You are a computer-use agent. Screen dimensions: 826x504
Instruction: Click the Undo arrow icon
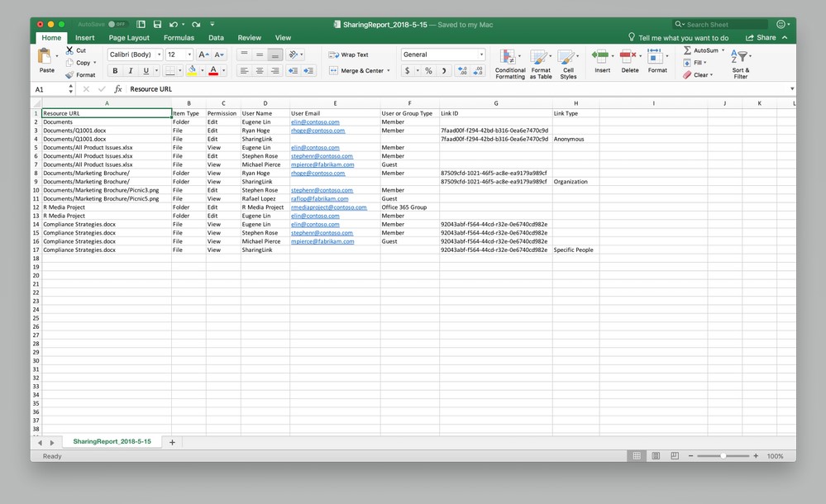[x=174, y=24]
